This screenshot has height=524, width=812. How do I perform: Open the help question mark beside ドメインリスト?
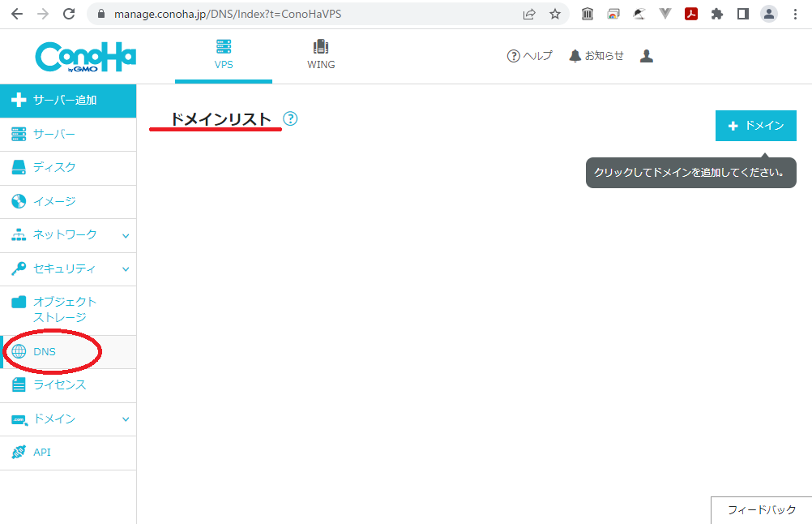(x=289, y=118)
